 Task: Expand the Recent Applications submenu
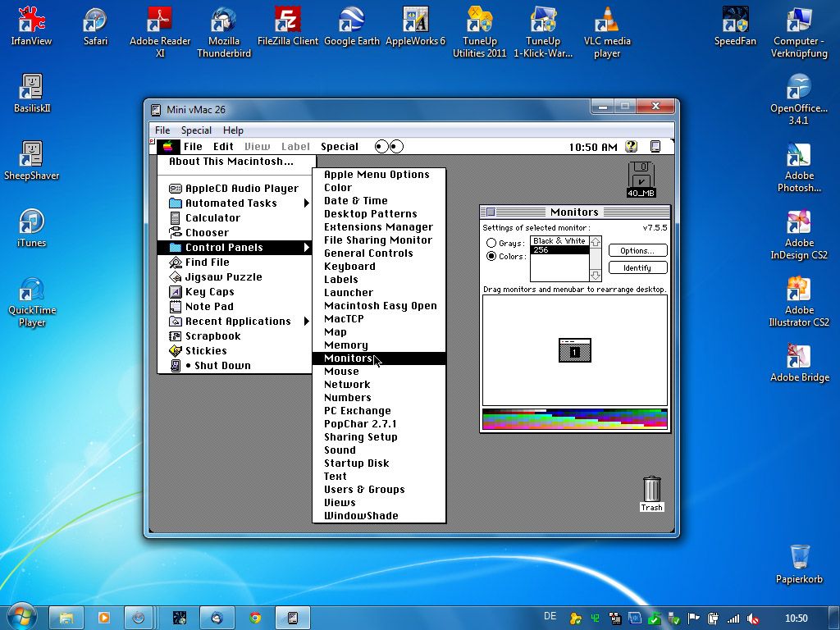(x=234, y=322)
